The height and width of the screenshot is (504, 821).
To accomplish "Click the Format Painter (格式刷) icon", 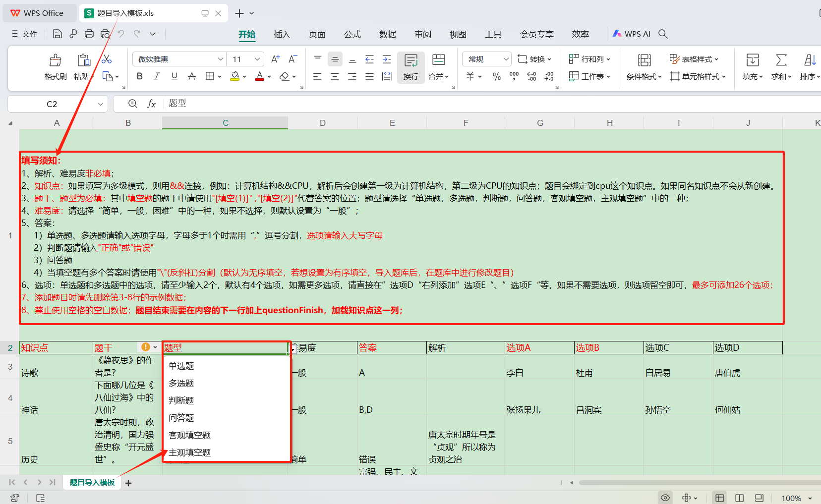I will tap(55, 61).
